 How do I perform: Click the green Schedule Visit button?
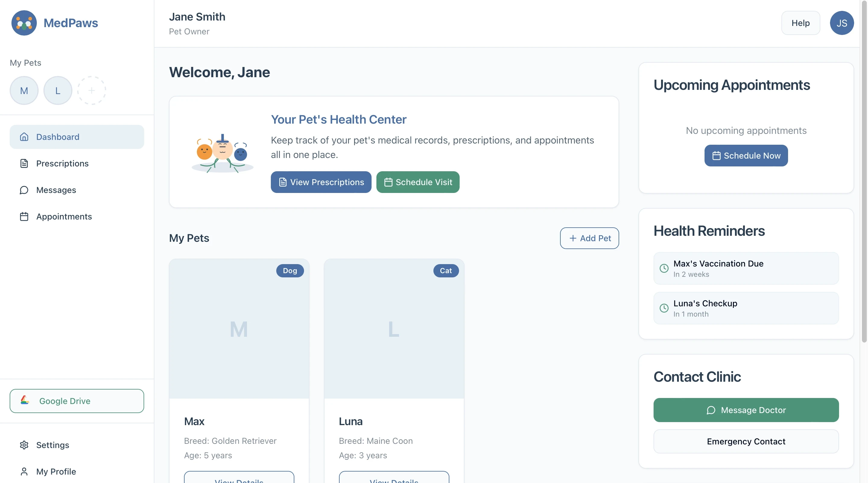tap(417, 182)
